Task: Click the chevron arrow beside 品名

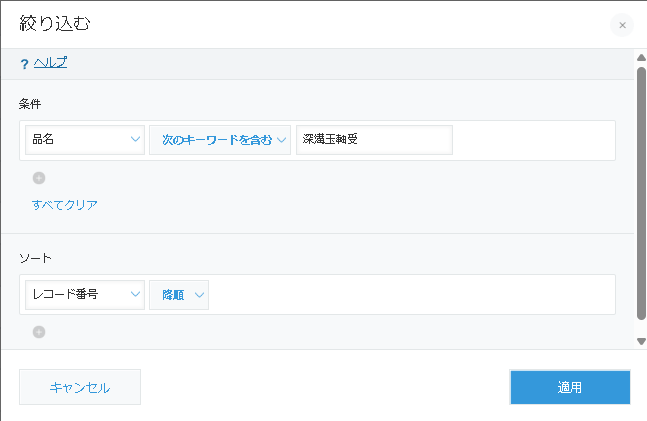Action: pyautogui.click(x=136, y=140)
